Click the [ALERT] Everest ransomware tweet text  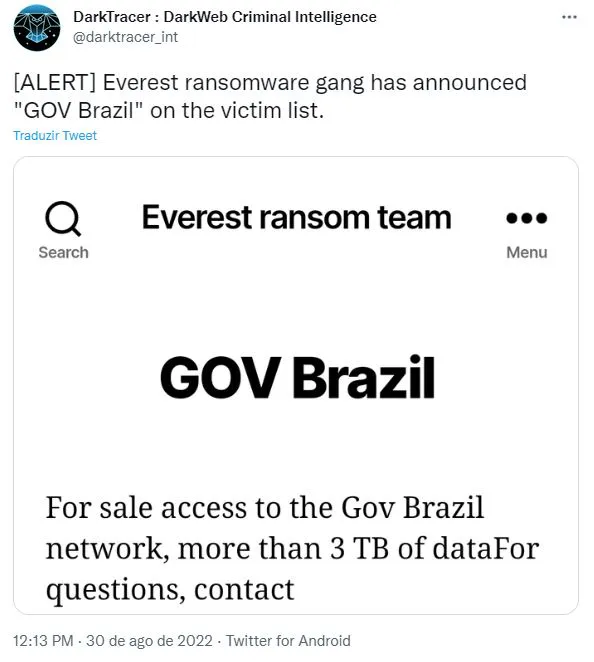tap(270, 82)
